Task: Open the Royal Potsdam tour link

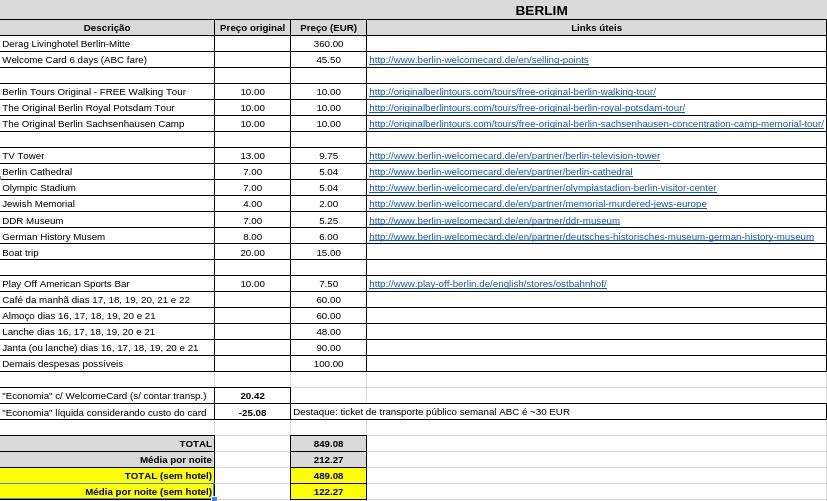Action: [x=527, y=108]
